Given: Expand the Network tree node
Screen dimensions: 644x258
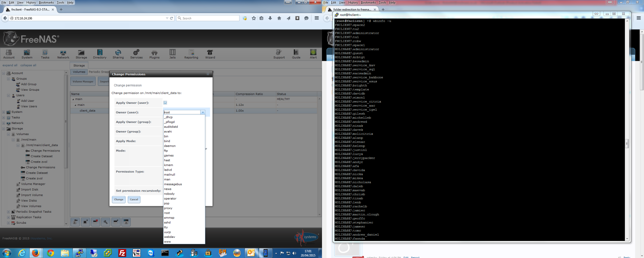Looking at the screenshot, I should [4, 123].
